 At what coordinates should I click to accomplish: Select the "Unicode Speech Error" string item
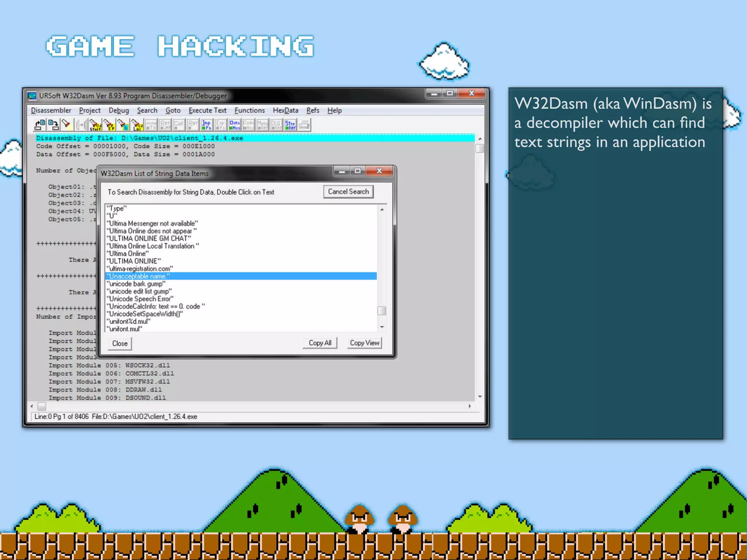pyautogui.click(x=140, y=299)
